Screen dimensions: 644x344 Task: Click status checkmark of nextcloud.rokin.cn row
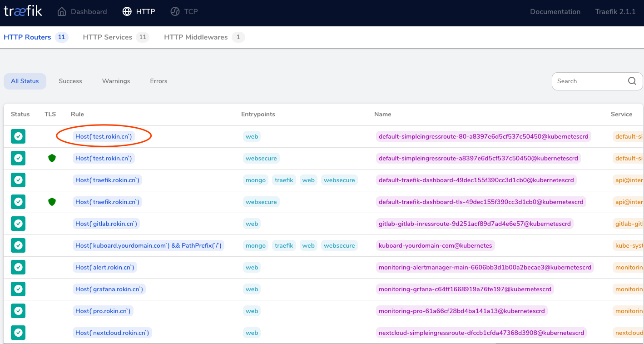click(x=18, y=333)
